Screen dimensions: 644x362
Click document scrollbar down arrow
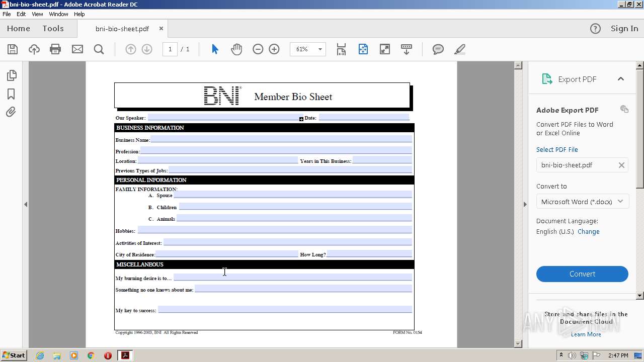tap(518, 343)
